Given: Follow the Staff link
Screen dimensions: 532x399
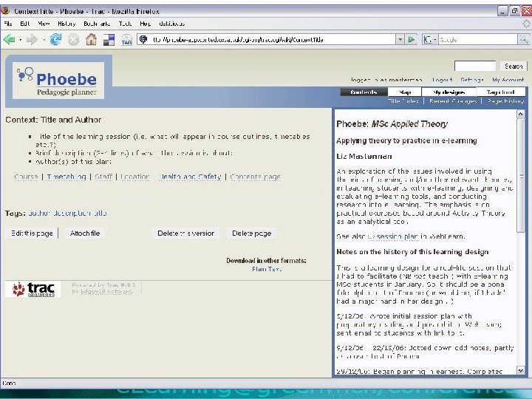Looking at the screenshot, I should coord(103,177).
